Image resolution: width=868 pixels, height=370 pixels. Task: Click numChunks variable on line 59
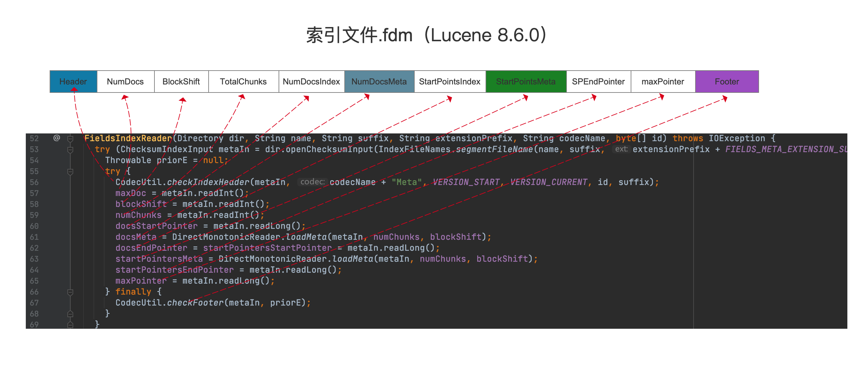point(139,215)
